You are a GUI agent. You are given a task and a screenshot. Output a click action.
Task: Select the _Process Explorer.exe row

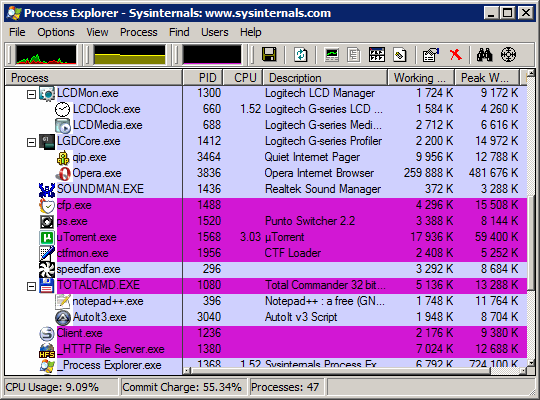266,365
